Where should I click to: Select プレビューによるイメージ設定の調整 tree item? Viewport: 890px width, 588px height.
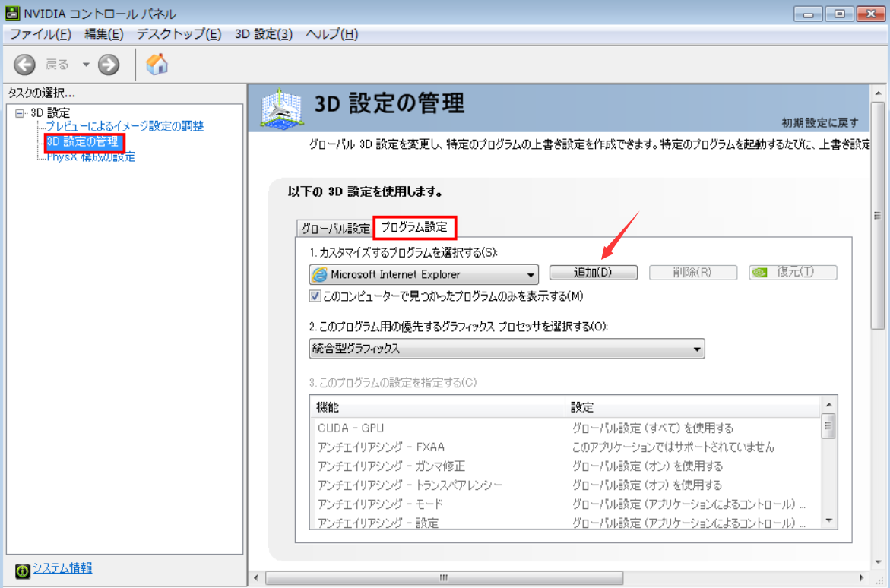pyautogui.click(x=125, y=126)
